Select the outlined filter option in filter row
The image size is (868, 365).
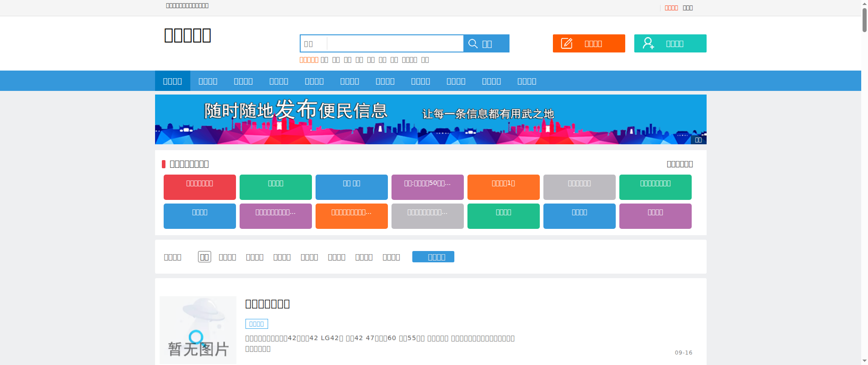(204, 257)
